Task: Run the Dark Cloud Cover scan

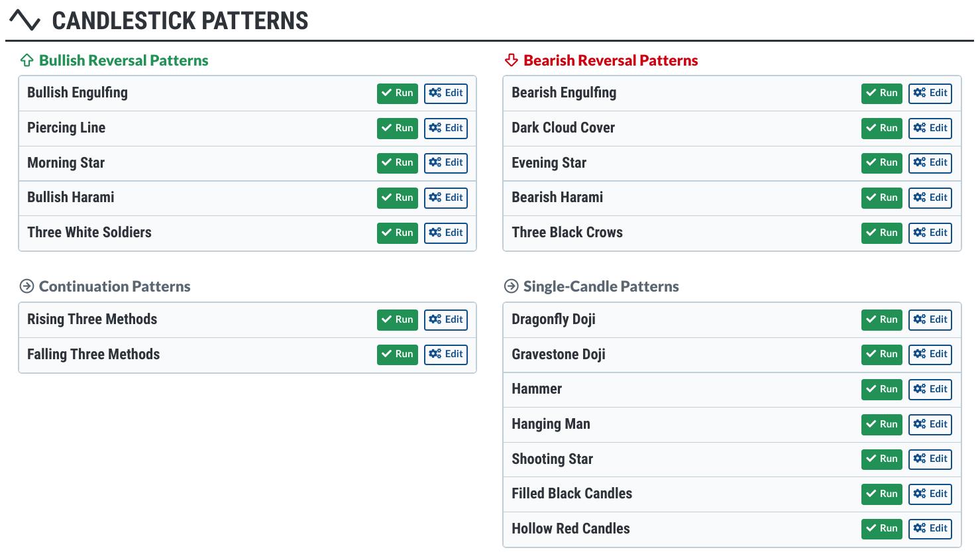Action: (x=881, y=128)
